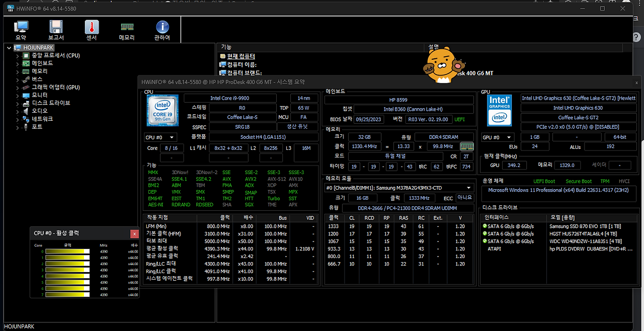The width and height of the screenshot is (644, 331).
Task: Select 네트워크 in the device tree
Action: [42, 119]
